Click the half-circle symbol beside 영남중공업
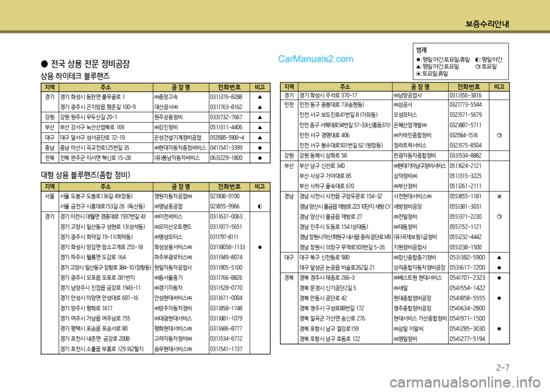 (260, 206)
